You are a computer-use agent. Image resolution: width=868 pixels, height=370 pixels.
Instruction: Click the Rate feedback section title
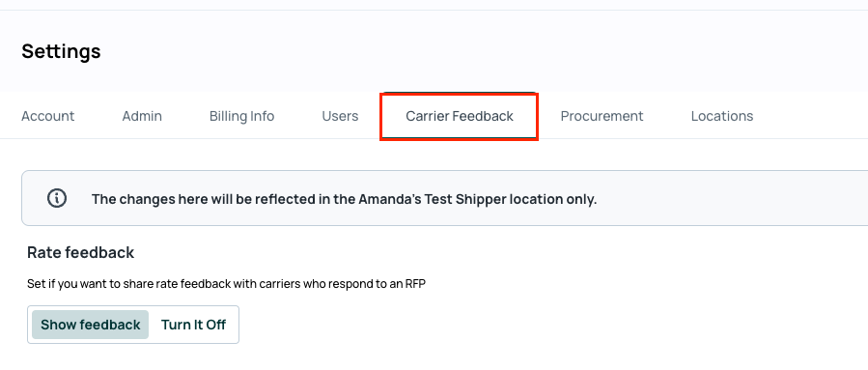click(81, 252)
